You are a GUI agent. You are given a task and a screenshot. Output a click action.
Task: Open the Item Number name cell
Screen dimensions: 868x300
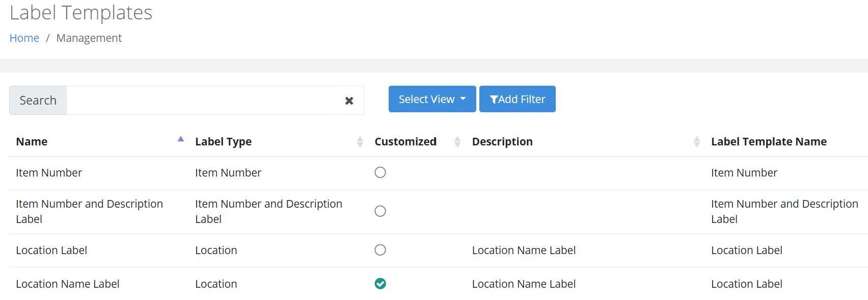click(49, 173)
